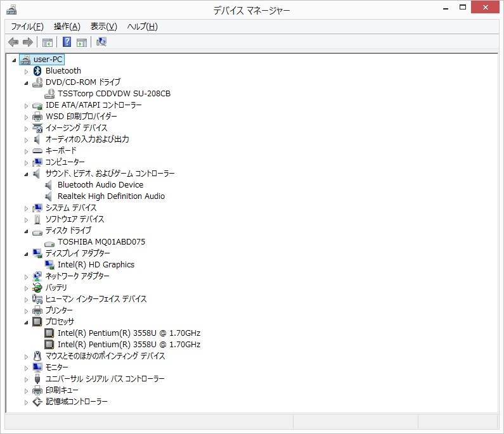504x434 pixels.
Task: Select ヒューマン インターフェイス デバイス label
Action: (x=96, y=299)
